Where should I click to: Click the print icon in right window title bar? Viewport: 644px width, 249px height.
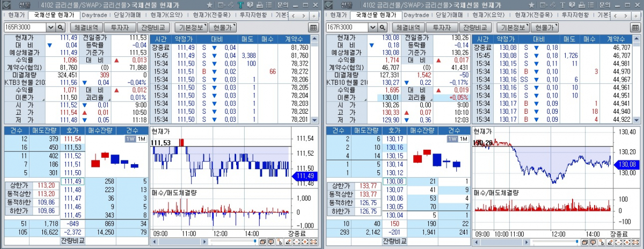click(x=582, y=5)
